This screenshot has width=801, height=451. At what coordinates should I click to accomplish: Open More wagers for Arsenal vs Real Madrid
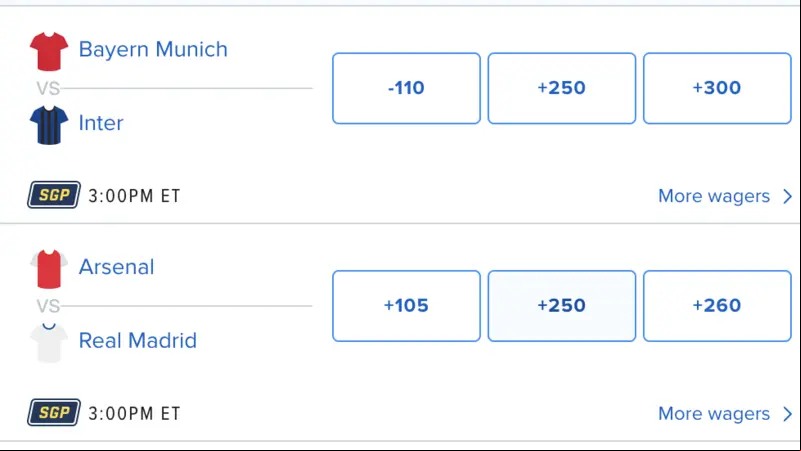(x=714, y=414)
